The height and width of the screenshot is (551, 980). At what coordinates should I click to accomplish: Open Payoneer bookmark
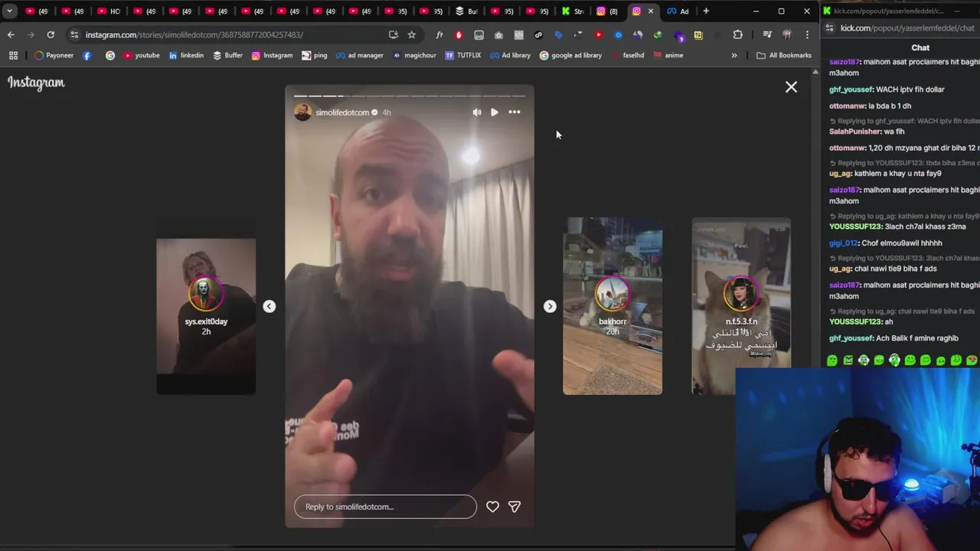pyautogui.click(x=54, y=55)
